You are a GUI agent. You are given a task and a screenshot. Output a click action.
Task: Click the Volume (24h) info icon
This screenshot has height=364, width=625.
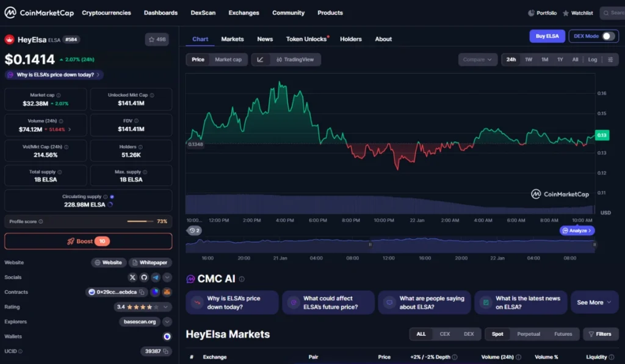(61, 121)
